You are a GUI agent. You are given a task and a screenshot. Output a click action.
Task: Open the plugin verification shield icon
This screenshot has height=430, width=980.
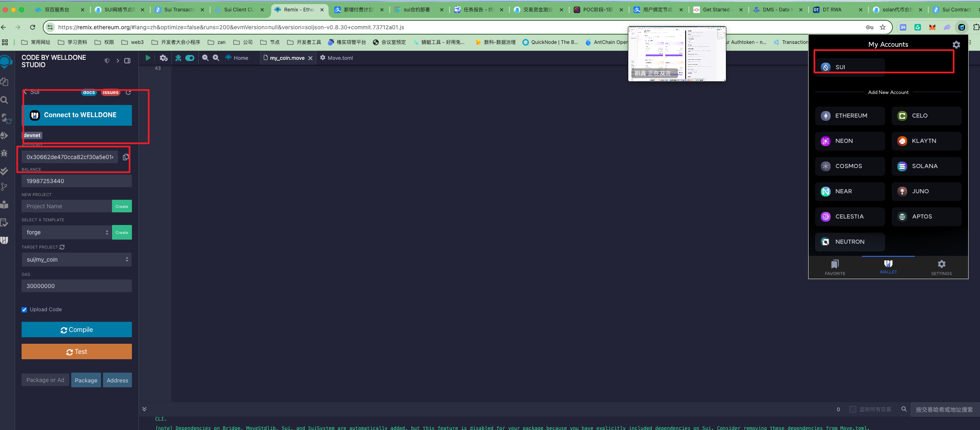pos(107,61)
